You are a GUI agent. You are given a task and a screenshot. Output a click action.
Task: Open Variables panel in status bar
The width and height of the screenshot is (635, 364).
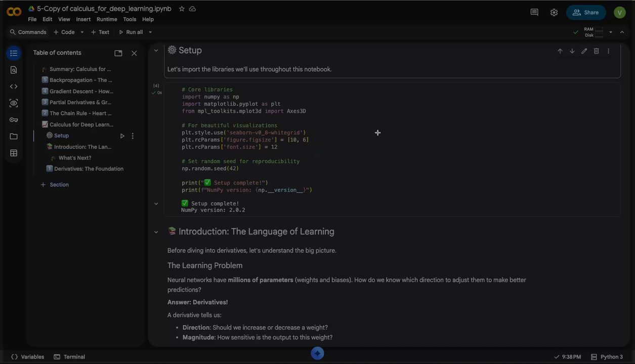coord(28,357)
